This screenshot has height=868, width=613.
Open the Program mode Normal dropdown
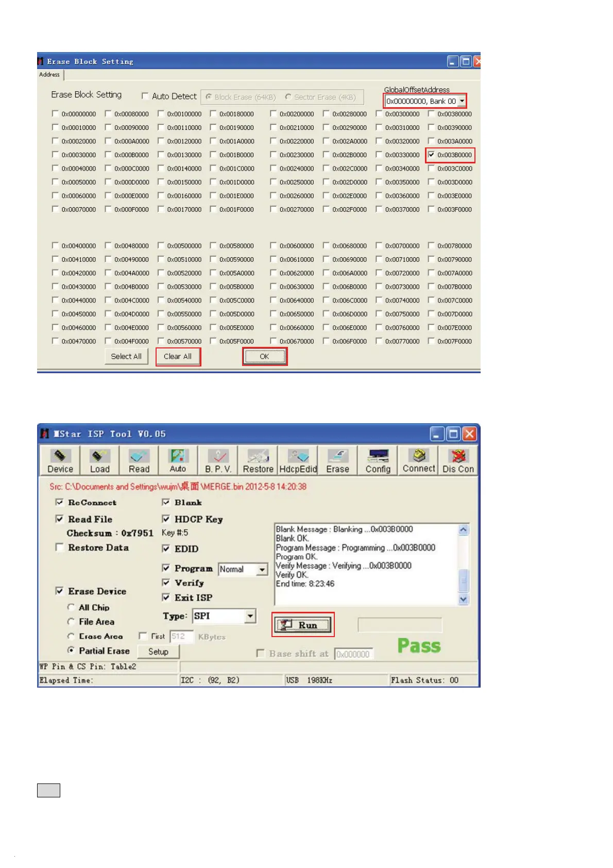pos(262,570)
